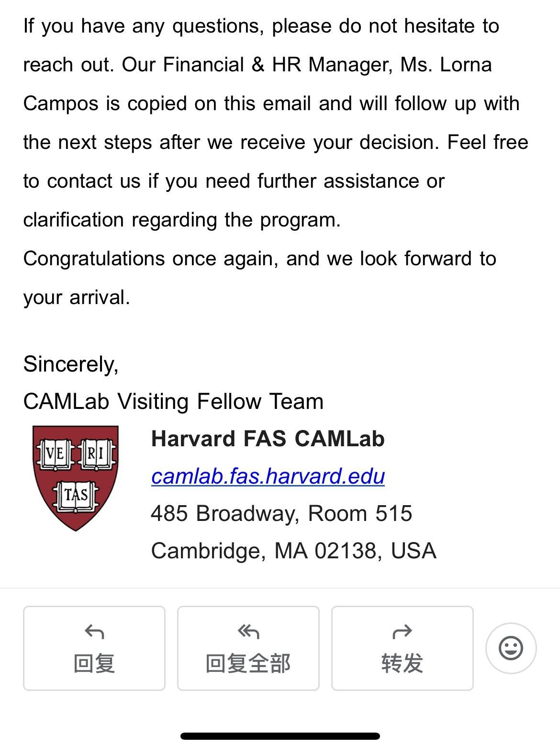Tap the name Lorna in the email
This screenshot has height=746, width=560.
tap(466, 65)
